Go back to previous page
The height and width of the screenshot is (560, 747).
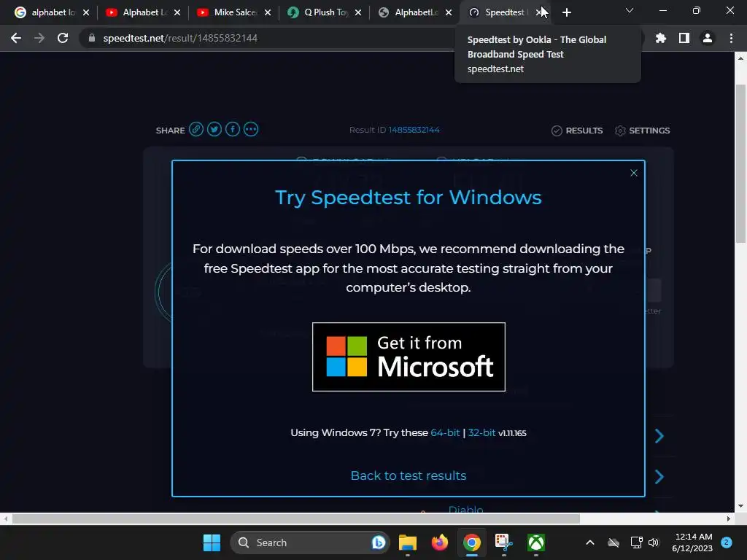tap(16, 38)
